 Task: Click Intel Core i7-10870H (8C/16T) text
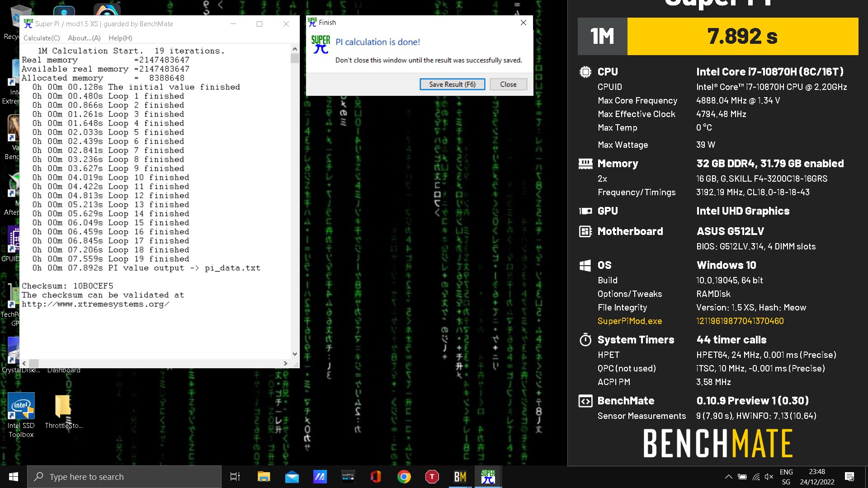coord(770,72)
